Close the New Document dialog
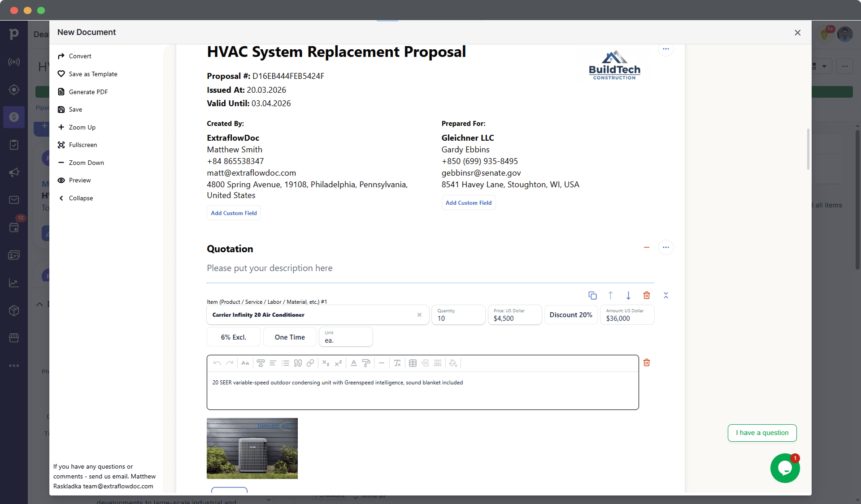Image resolution: width=861 pixels, height=504 pixels. point(797,33)
